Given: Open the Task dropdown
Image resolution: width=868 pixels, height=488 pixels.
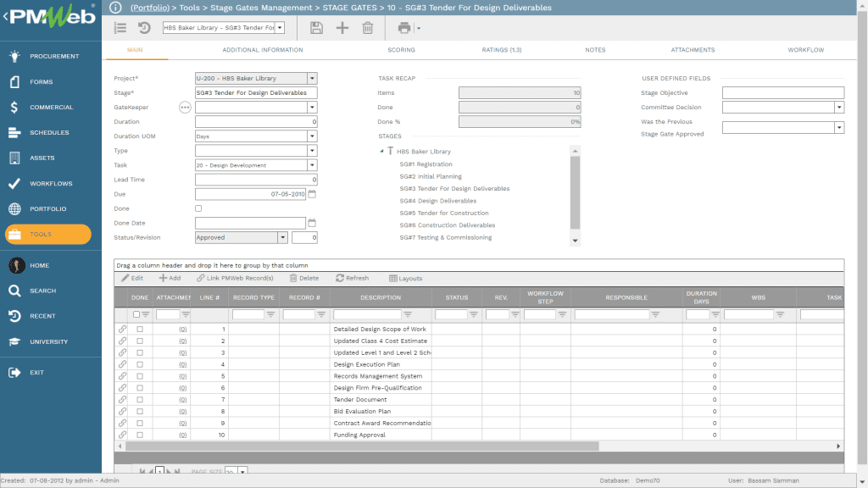Looking at the screenshot, I should tap(312, 165).
